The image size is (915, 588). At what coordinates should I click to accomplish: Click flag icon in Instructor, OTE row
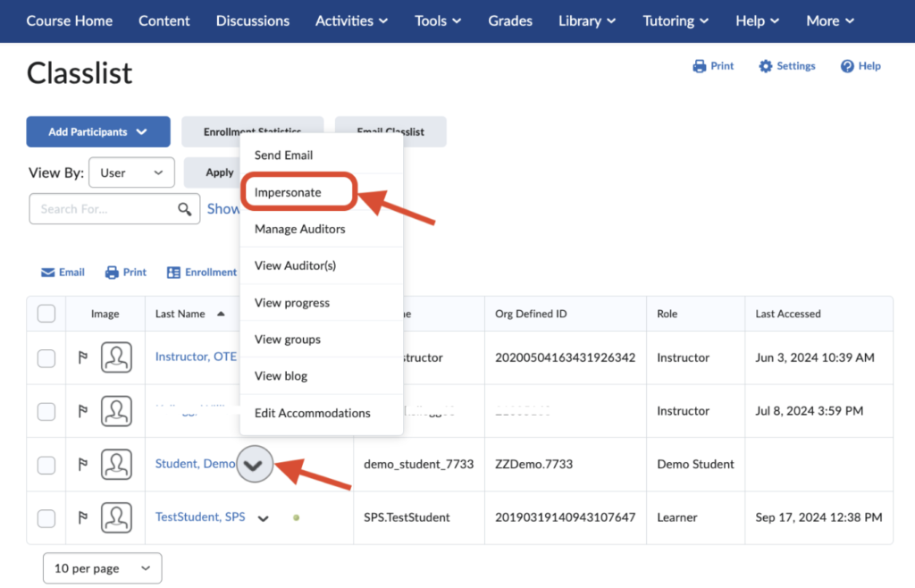click(x=83, y=357)
